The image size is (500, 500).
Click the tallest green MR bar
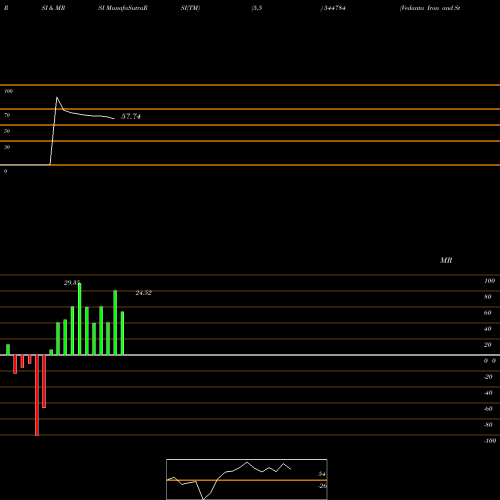point(80,319)
